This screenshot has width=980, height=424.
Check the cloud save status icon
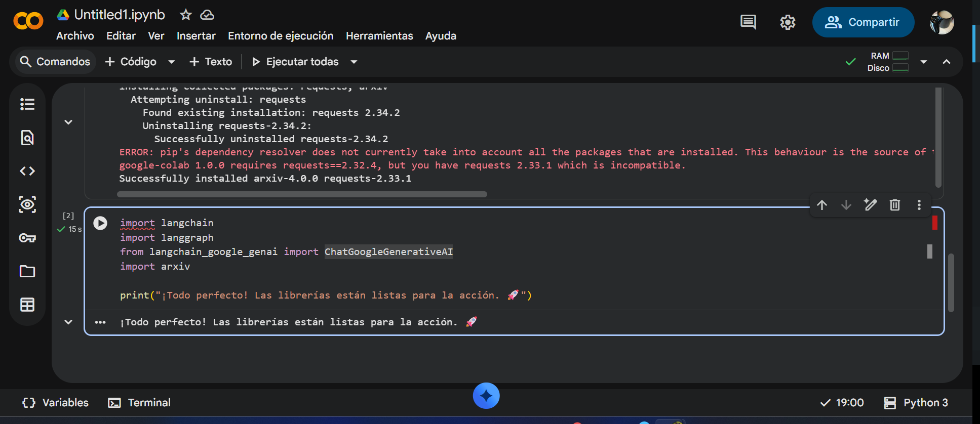(207, 15)
